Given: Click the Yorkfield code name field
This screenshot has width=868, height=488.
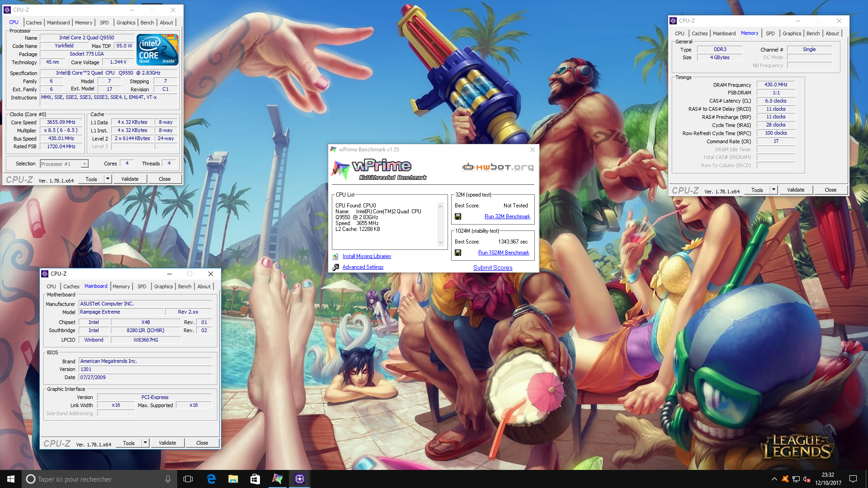Looking at the screenshot, I should [64, 46].
